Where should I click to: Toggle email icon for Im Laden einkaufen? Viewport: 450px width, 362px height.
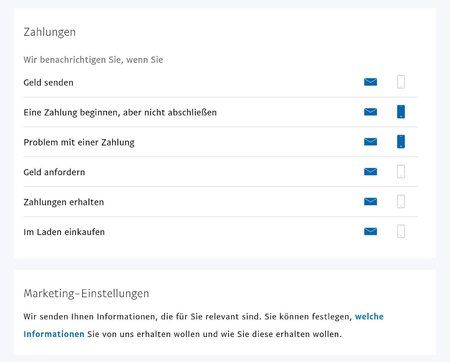click(x=370, y=231)
